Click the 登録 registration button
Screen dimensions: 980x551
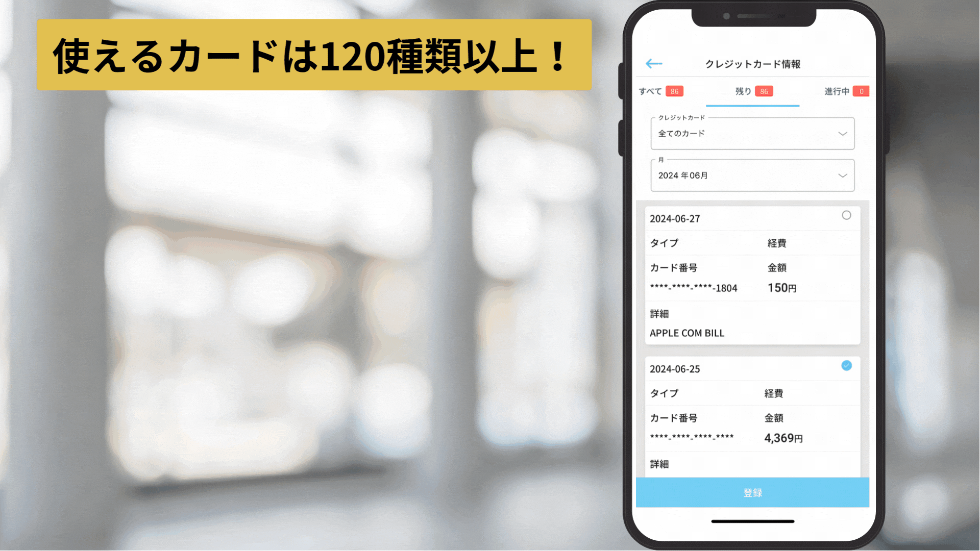coord(751,492)
